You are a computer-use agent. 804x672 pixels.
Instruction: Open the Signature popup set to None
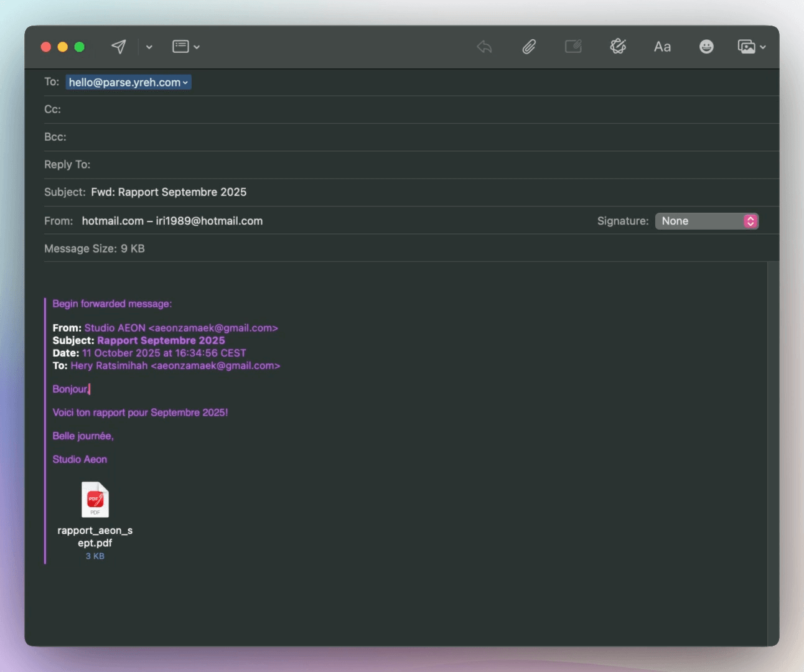tap(706, 221)
